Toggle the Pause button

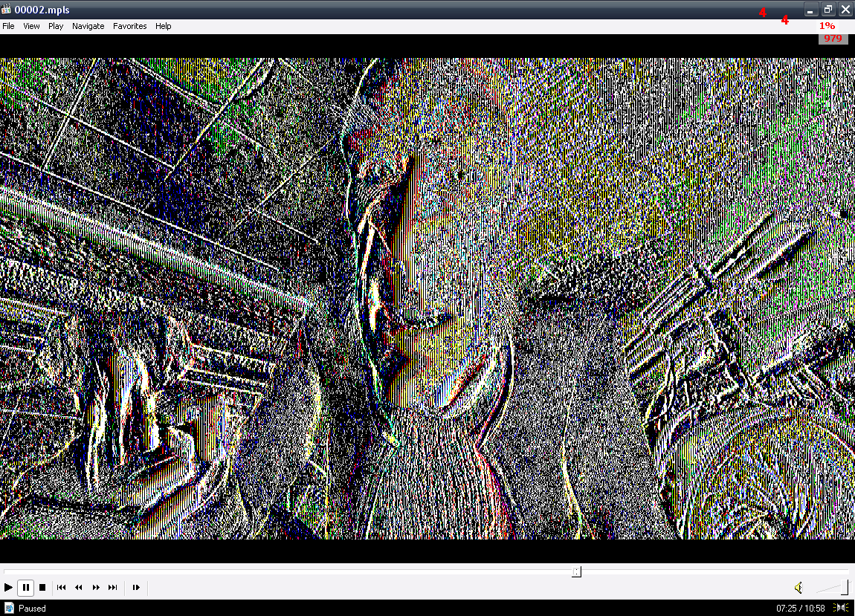(26, 588)
